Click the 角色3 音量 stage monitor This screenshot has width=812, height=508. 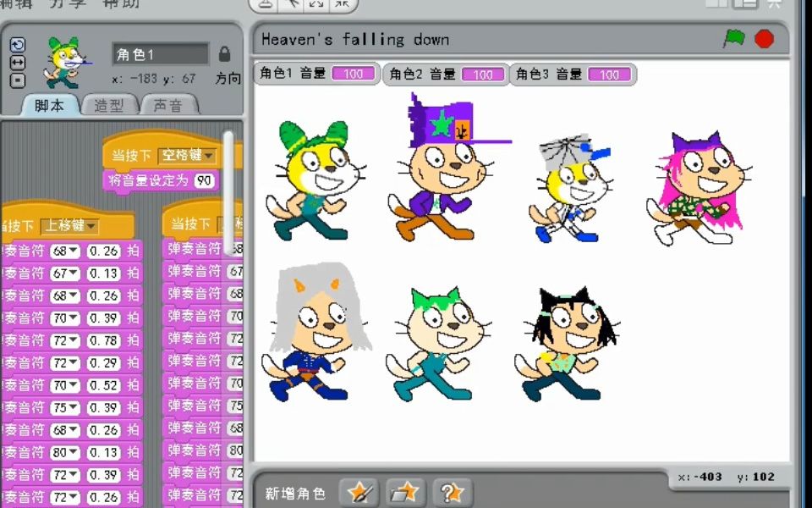pos(573,74)
